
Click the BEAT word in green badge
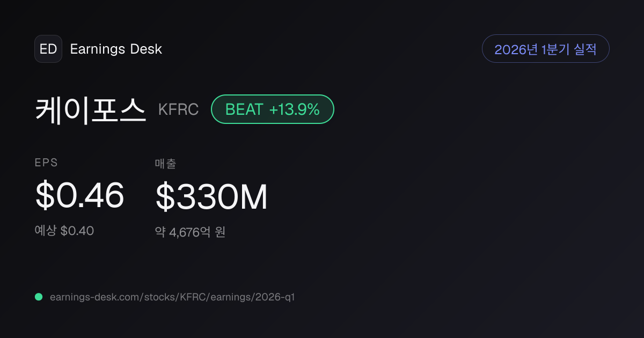point(244,109)
